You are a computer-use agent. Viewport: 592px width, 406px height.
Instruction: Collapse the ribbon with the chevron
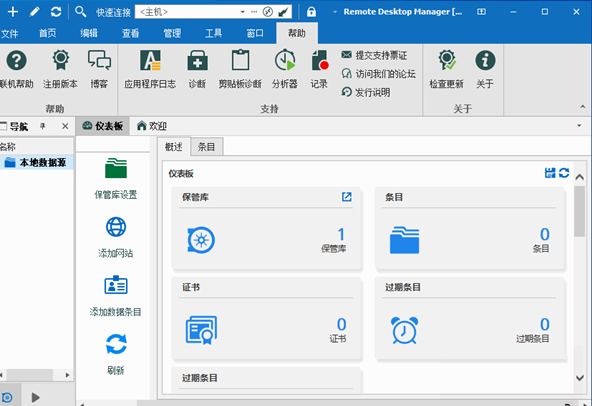583,107
